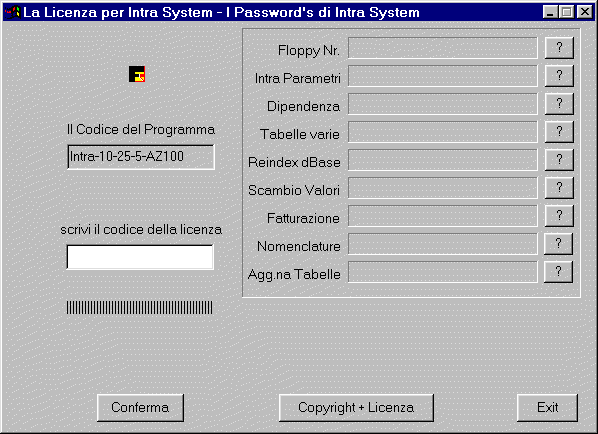The width and height of the screenshot is (598, 434).
Task: Click the black and yellow F program icon
Action: 137,74
